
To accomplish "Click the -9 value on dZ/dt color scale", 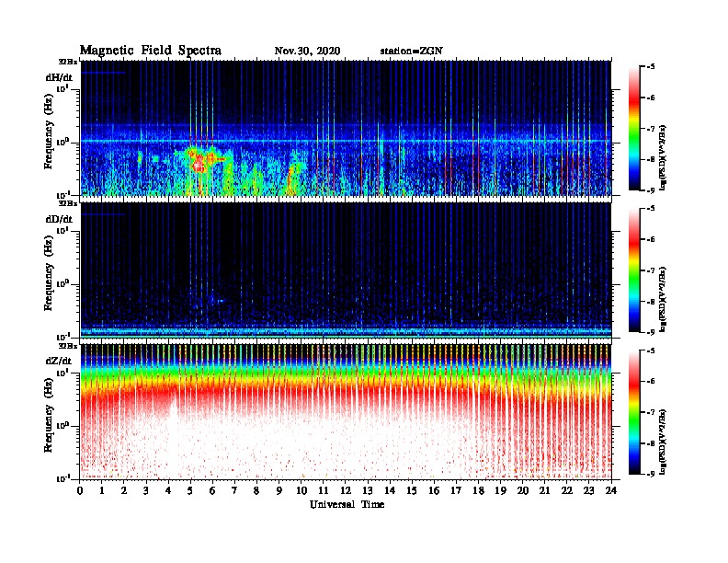I will 650,474.
